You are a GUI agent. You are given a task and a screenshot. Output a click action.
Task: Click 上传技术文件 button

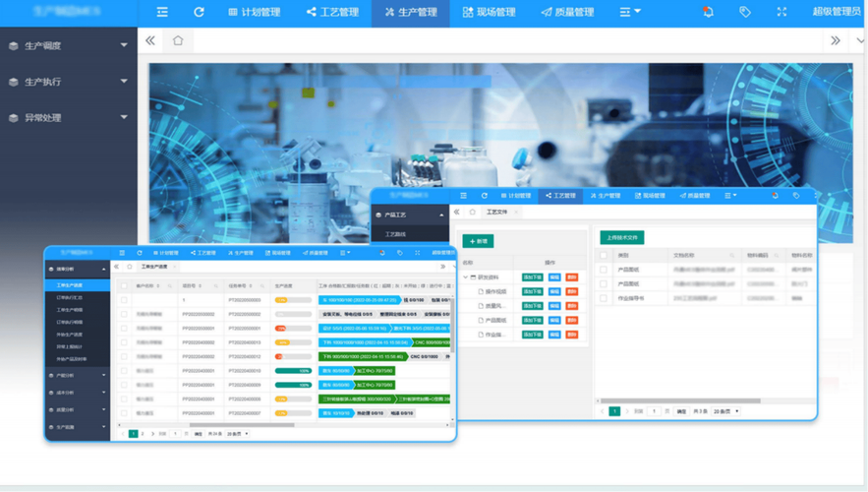[x=622, y=238]
